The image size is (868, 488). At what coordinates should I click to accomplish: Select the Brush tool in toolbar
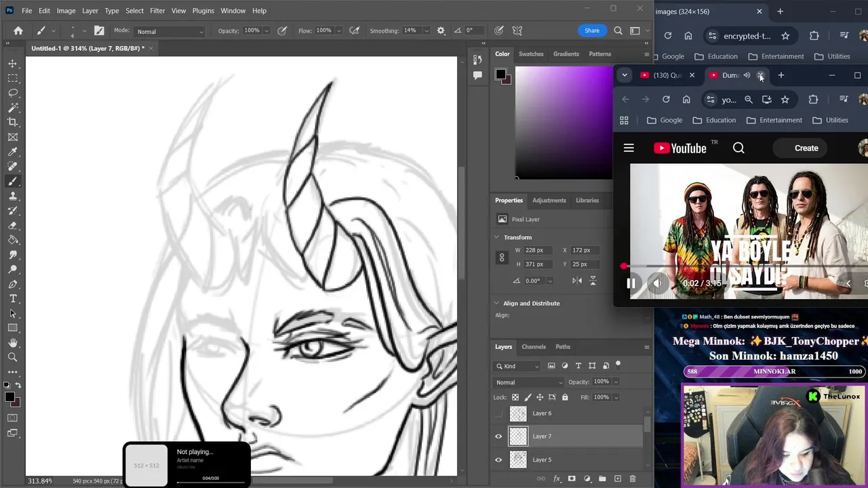pos(13,181)
